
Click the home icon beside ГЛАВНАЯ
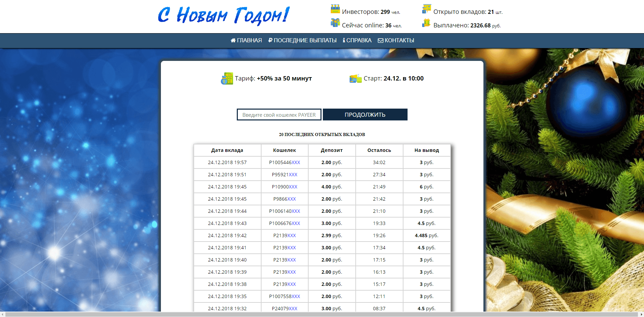point(233,41)
